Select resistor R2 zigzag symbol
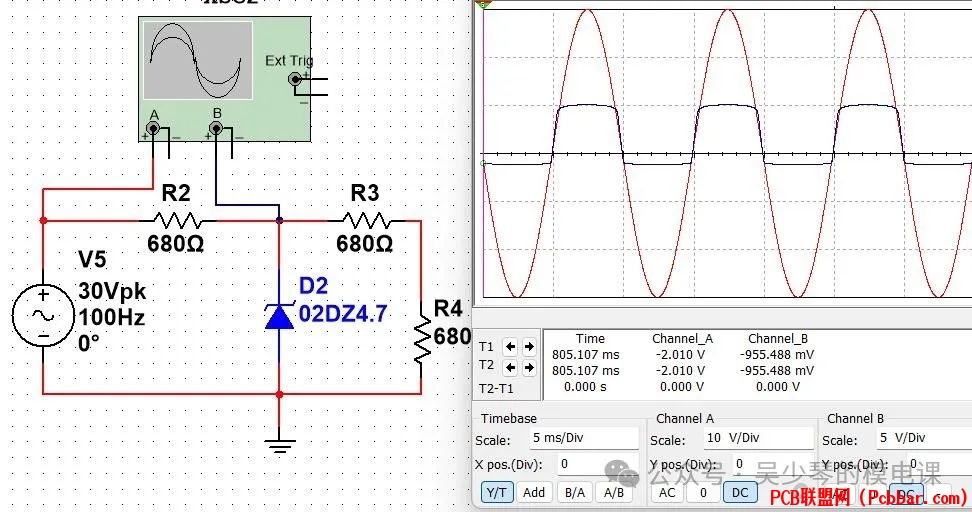The height and width of the screenshot is (512, 972). point(178,221)
